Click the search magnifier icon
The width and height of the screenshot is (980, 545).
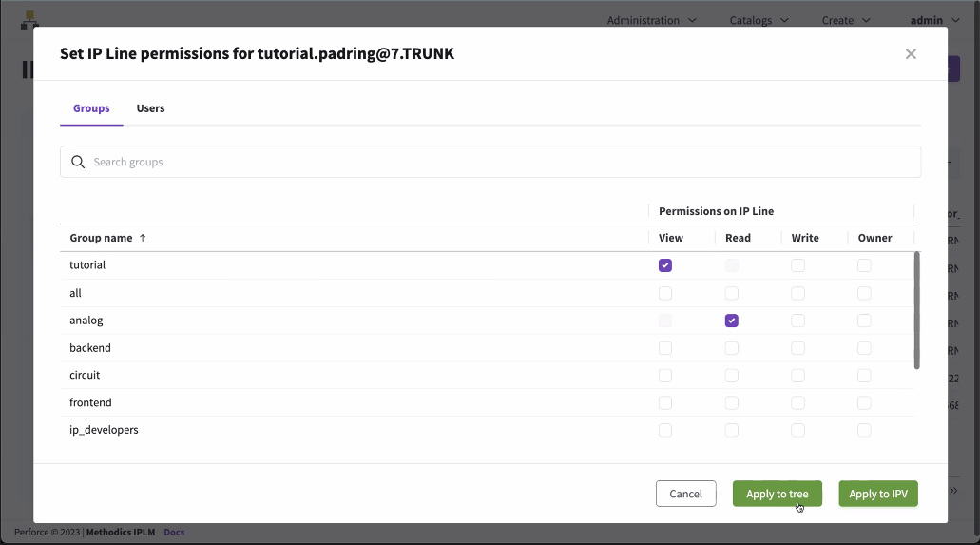tap(78, 162)
